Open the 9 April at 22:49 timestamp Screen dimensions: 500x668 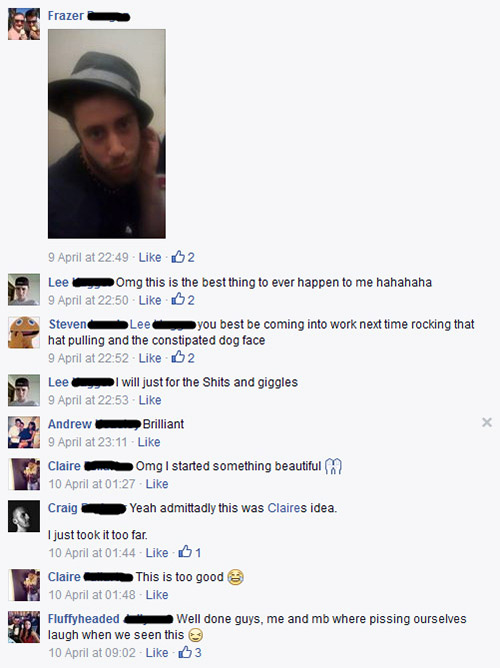pos(88,257)
